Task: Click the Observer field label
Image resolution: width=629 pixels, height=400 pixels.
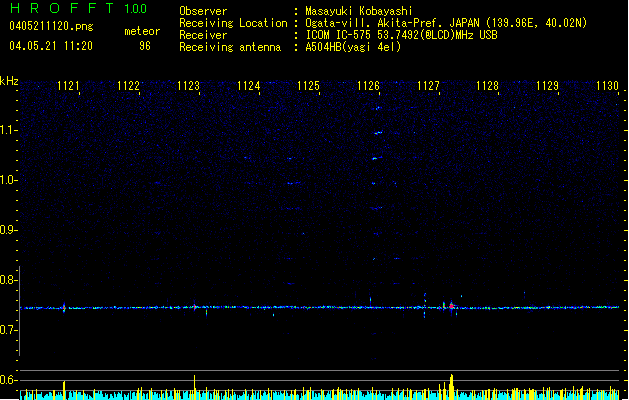Action: point(203,11)
